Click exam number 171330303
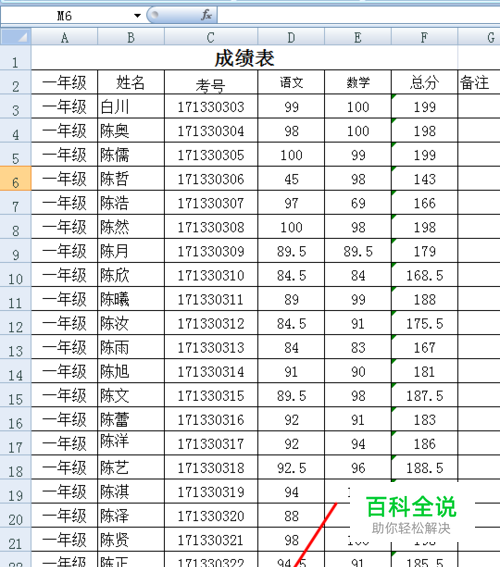Screen dimensions: 500x567 211,107
